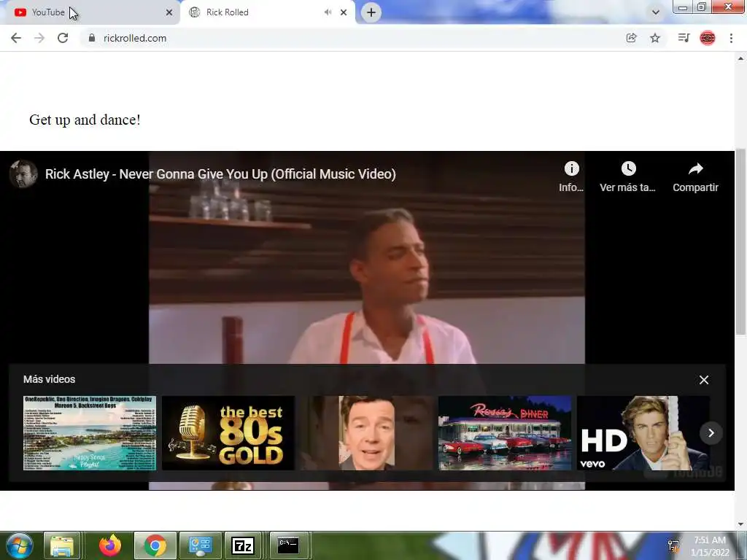Open the Rick Astley face thumbnail
Image resolution: width=747 pixels, height=560 pixels.
click(366, 433)
